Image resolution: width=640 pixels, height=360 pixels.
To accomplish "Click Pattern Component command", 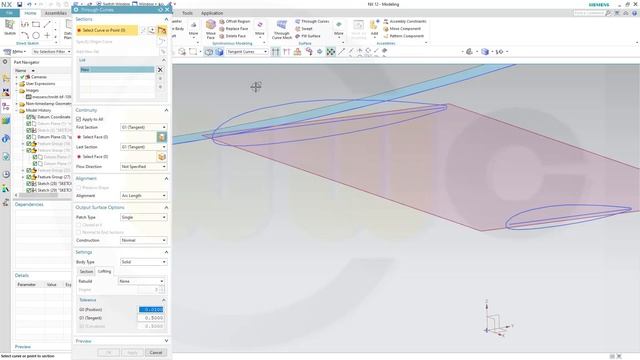I will tap(403, 36).
